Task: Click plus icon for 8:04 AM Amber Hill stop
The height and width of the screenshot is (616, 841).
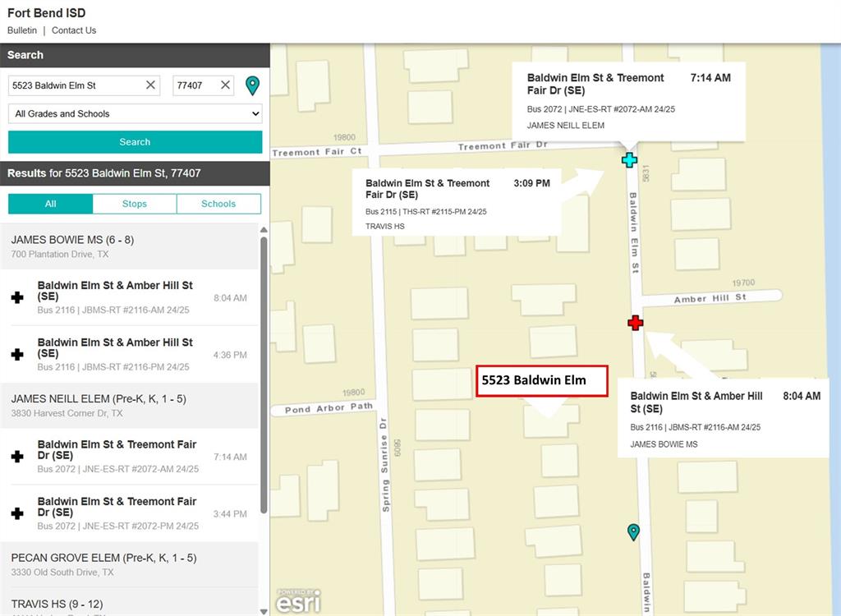Action: tap(17, 297)
